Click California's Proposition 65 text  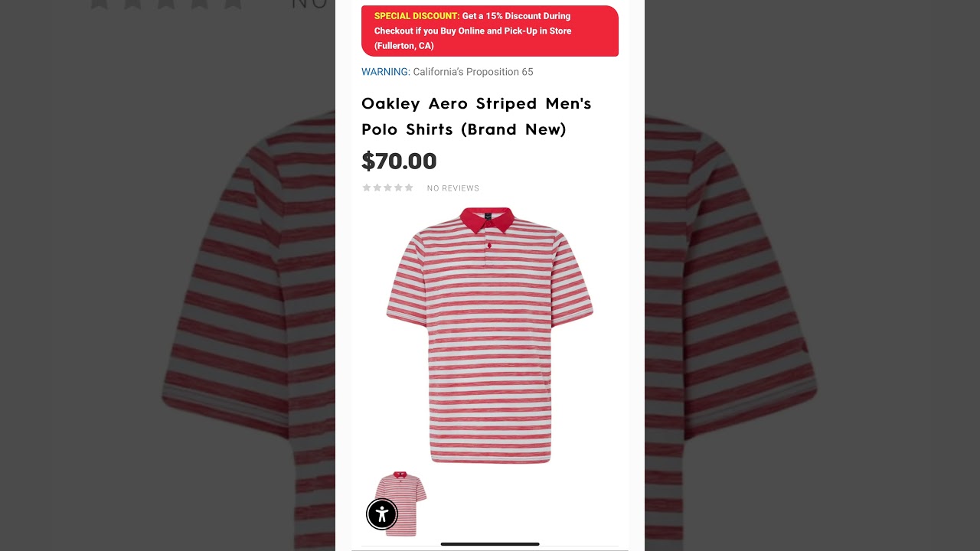pyautogui.click(x=473, y=72)
